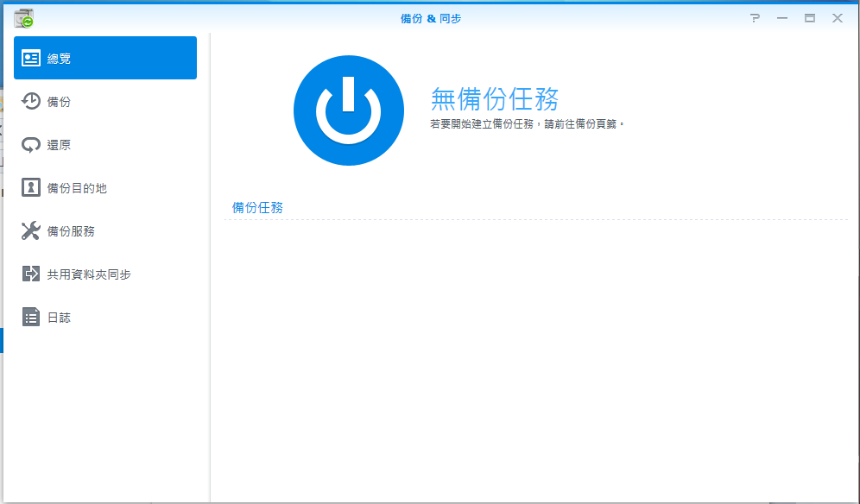
Task: Click the 還原 restore loop icon
Action: (x=31, y=145)
